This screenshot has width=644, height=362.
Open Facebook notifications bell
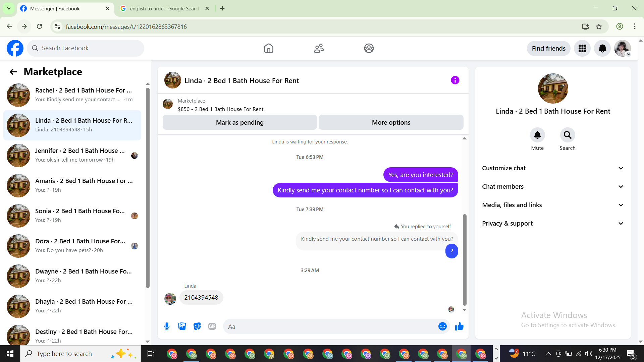coord(602,49)
